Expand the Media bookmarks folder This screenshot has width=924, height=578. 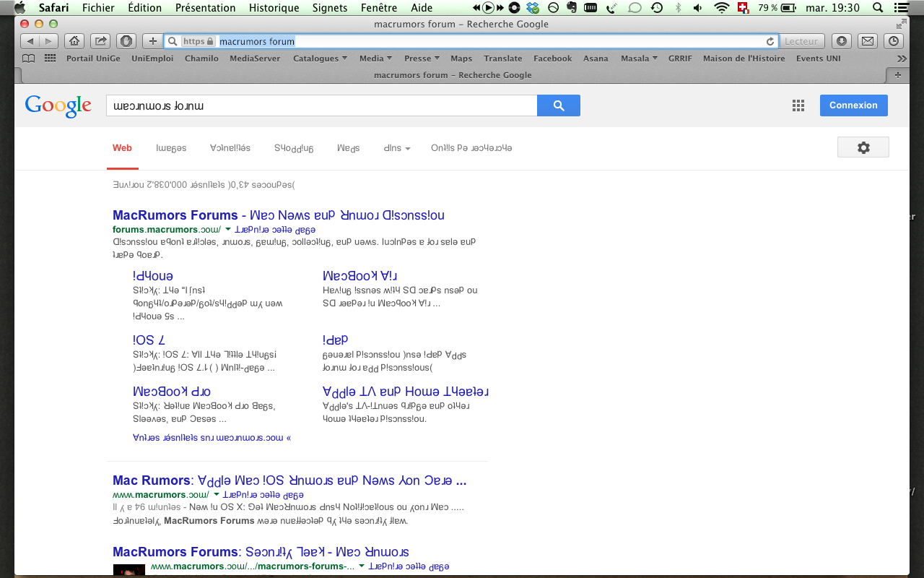click(375, 59)
